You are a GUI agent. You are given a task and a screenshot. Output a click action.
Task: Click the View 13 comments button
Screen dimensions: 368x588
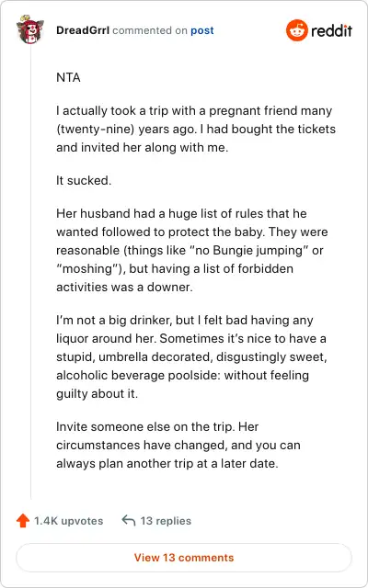point(184,558)
